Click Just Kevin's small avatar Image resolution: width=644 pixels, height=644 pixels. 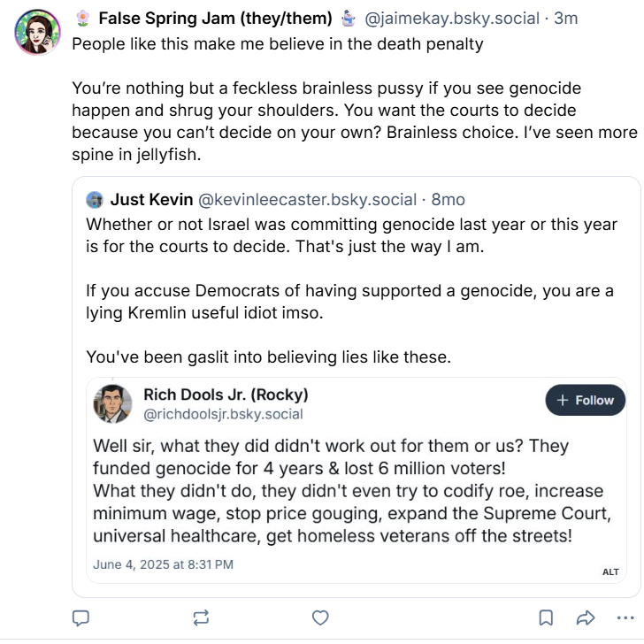coord(95,200)
